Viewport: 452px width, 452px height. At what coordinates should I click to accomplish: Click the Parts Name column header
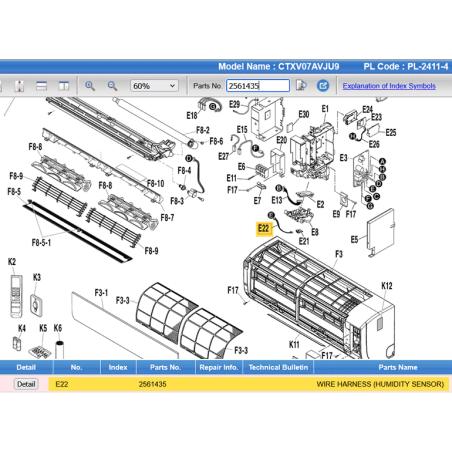tap(398, 367)
